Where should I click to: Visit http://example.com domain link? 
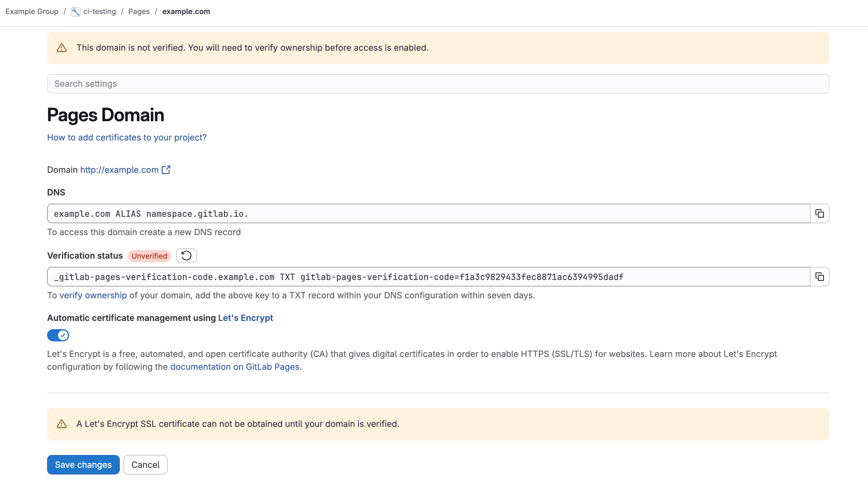[119, 170]
